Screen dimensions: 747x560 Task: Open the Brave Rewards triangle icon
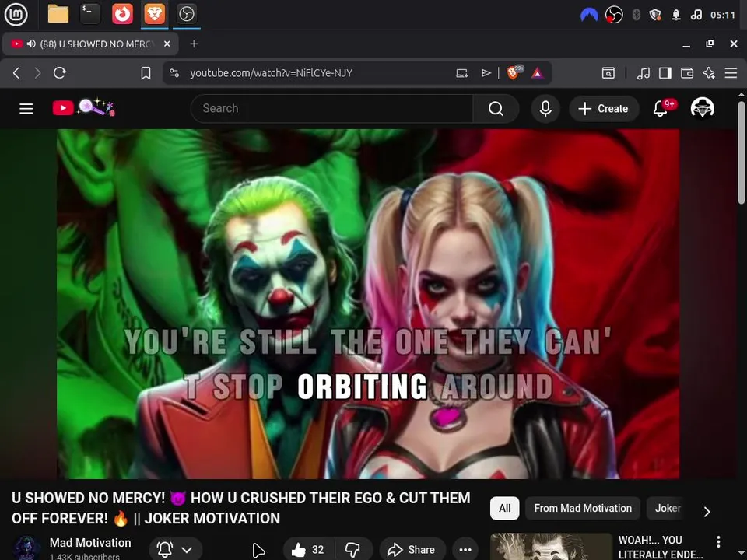(x=538, y=73)
